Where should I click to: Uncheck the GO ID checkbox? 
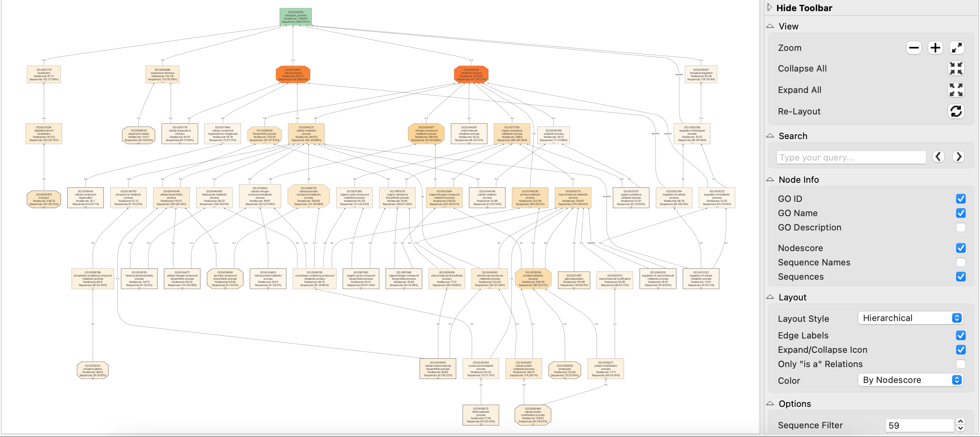[x=961, y=199]
